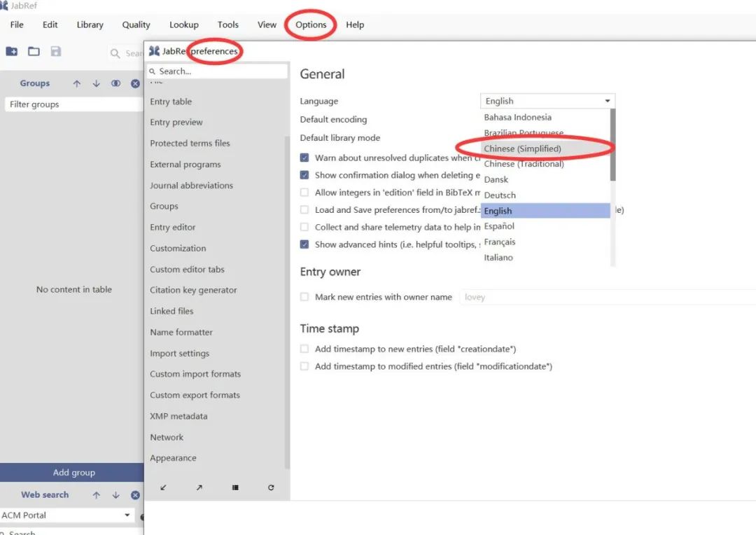Click the Save library disk icon

point(56,51)
